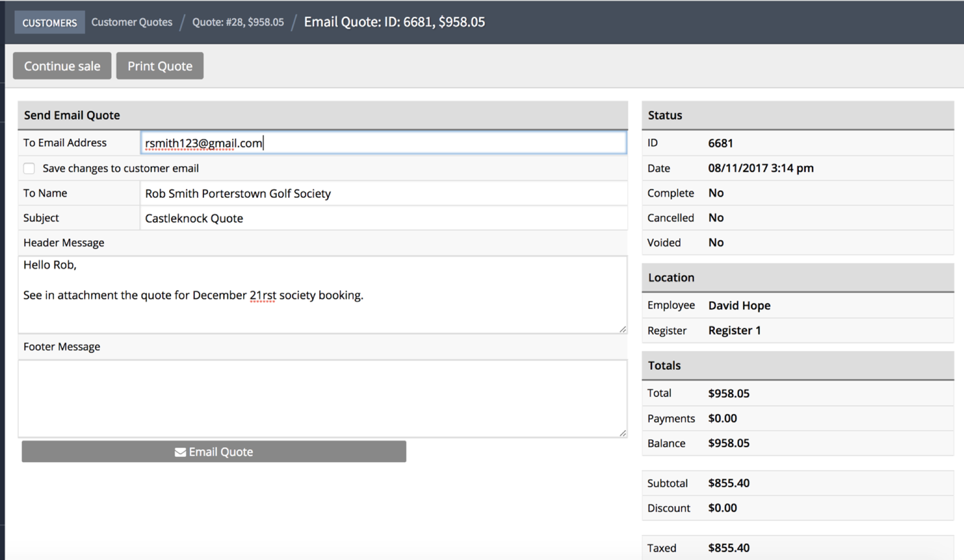This screenshot has height=560, width=964.
Task: Open the CUSTOMERS section tab
Action: coord(49,23)
